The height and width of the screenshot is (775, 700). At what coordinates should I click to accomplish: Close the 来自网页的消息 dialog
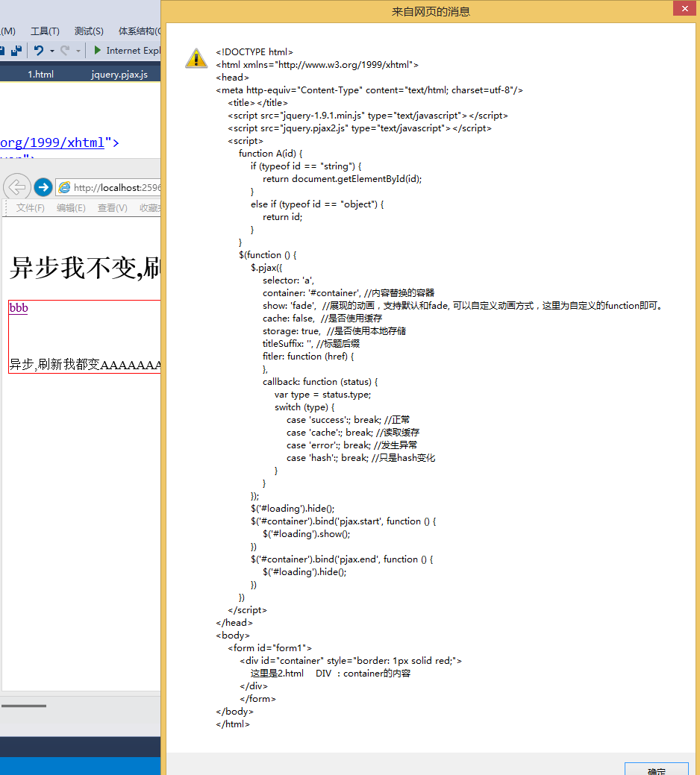point(684,8)
